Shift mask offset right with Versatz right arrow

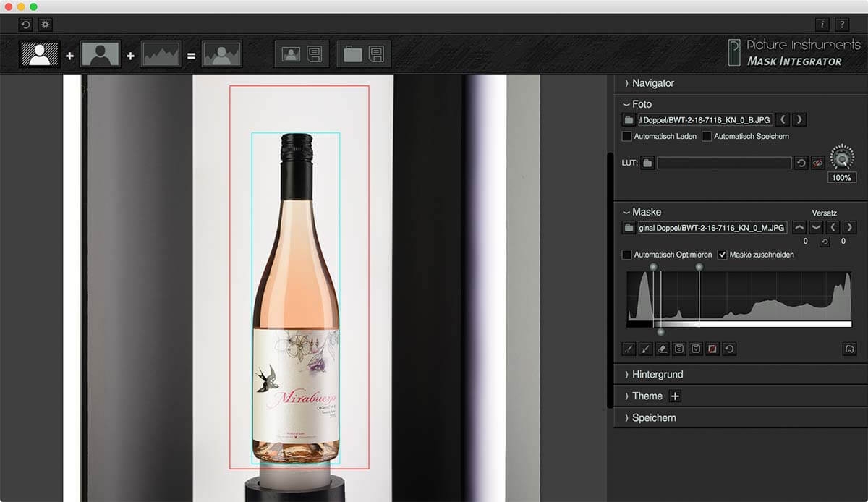pos(850,227)
